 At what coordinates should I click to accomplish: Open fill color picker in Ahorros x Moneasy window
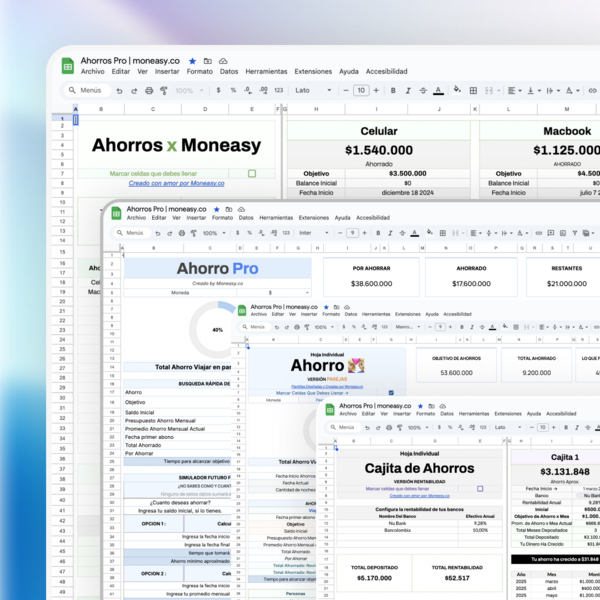tap(457, 90)
